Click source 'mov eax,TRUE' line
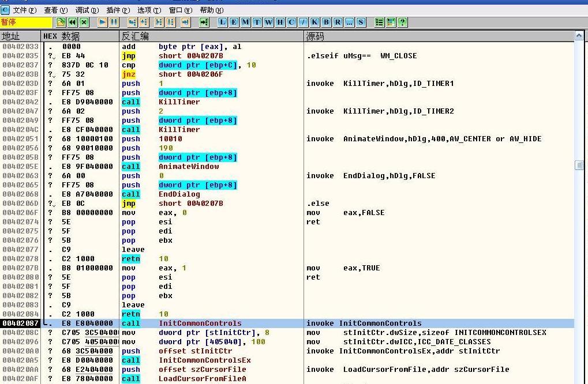588x384 pixels. click(x=343, y=268)
